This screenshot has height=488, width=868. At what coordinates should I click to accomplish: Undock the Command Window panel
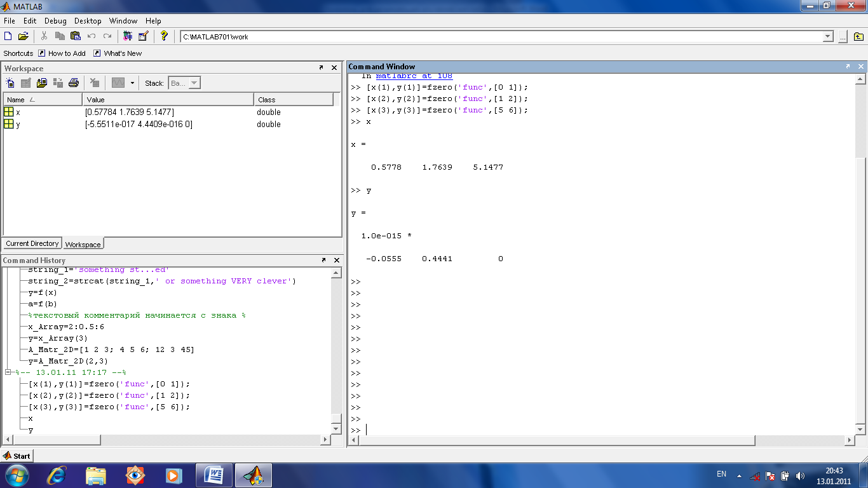pos(848,67)
